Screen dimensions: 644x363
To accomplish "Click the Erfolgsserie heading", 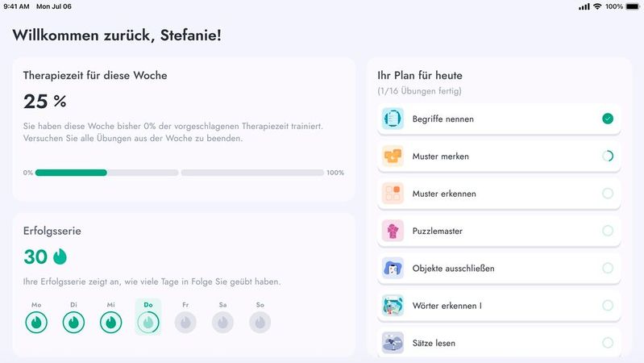I will pyautogui.click(x=52, y=231).
